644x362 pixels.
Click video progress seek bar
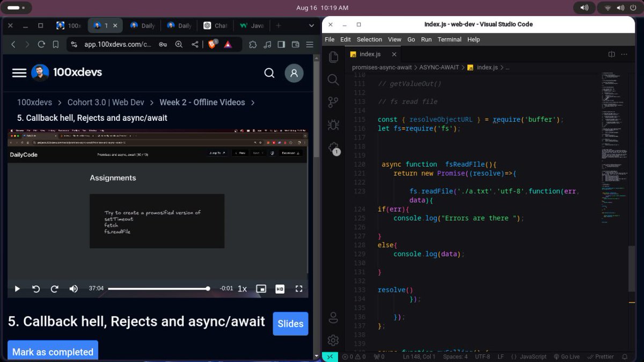(158, 289)
